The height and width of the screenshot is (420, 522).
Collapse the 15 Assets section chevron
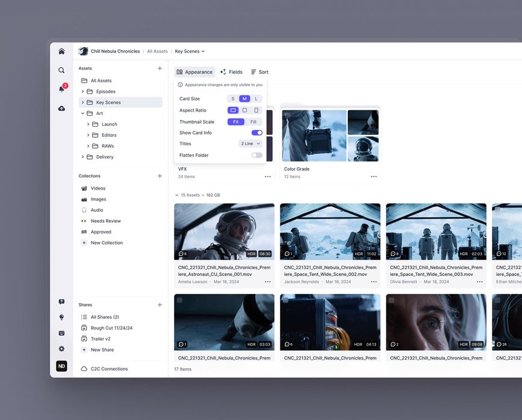tap(177, 195)
